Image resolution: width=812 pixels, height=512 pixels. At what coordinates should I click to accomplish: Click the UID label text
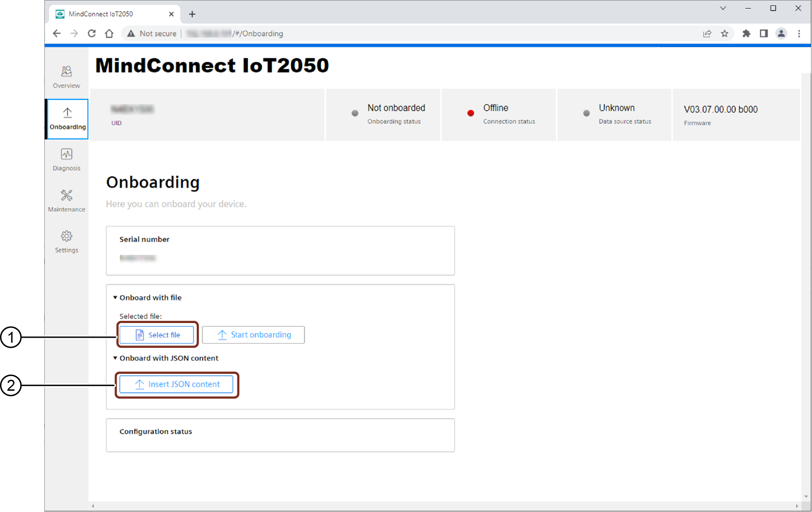[116, 123]
